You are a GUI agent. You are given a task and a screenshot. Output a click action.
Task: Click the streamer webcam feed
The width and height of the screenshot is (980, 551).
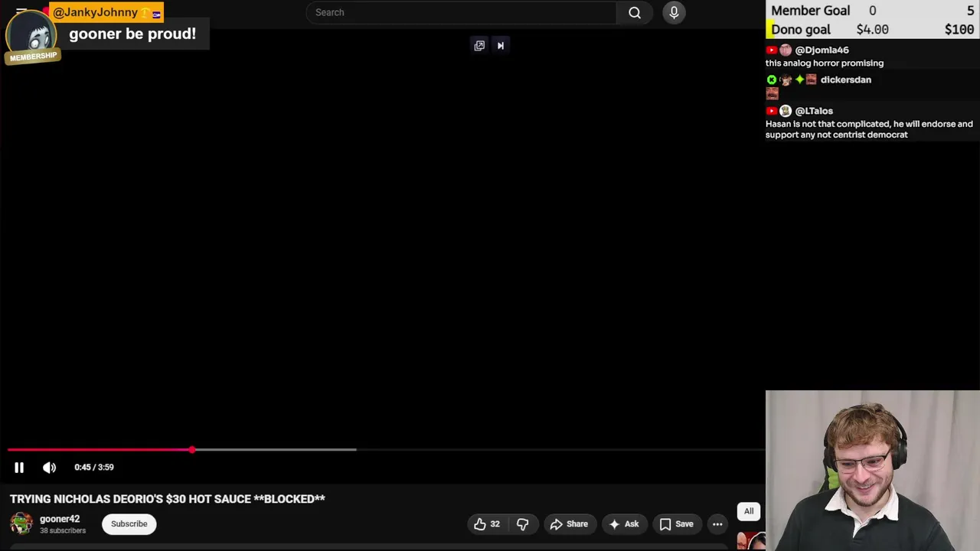(873, 471)
